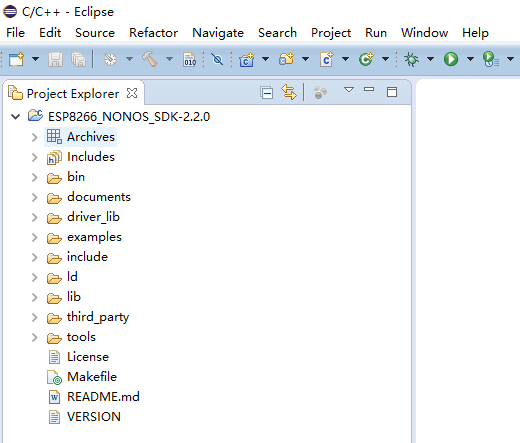Select the ESP8266_NONOS_SDK-2.2.0 project node

tap(129, 117)
